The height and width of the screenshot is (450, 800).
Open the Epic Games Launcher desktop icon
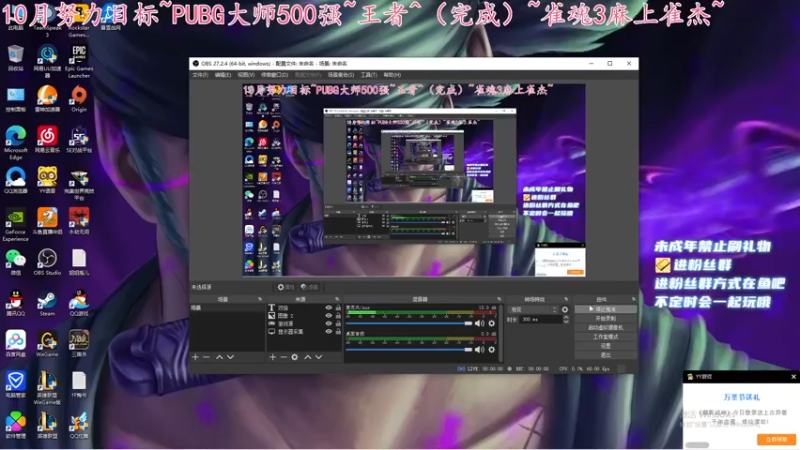click(x=79, y=61)
